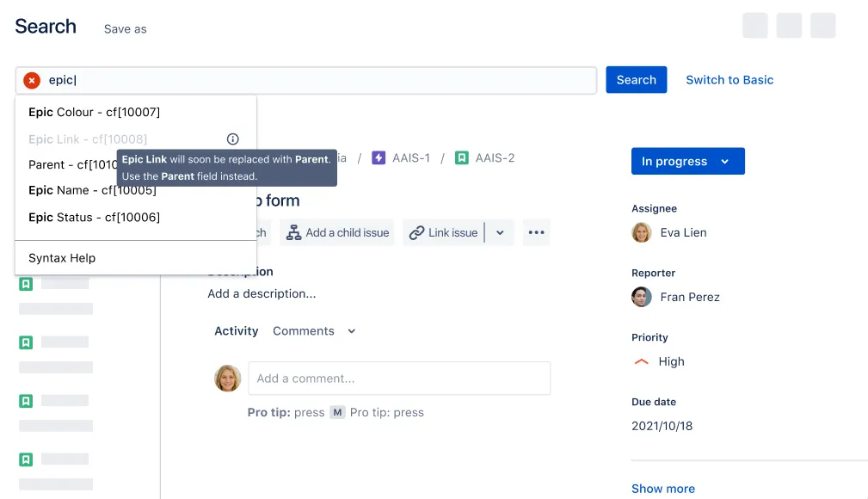The image size is (868, 499).
Task: Click the blue Search button
Action: 636,80
